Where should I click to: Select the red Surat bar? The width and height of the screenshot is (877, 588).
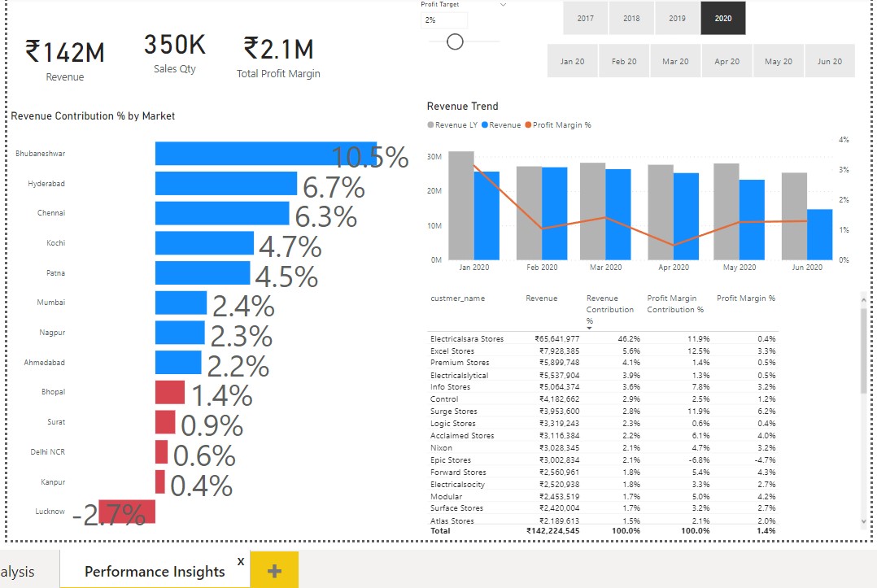tap(165, 422)
